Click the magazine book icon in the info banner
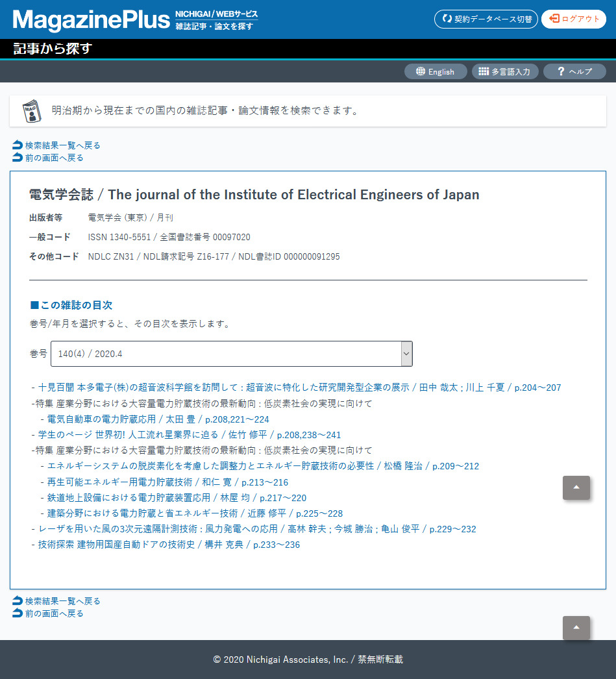The width and height of the screenshot is (616, 679). 31,111
